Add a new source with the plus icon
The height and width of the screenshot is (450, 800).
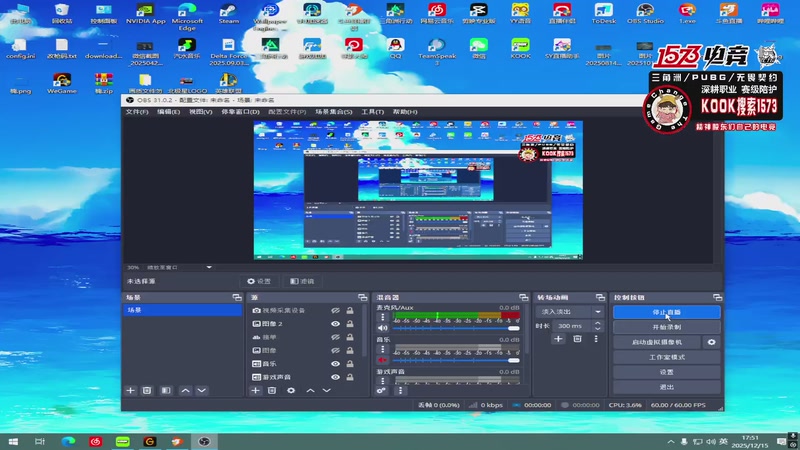(256, 390)
